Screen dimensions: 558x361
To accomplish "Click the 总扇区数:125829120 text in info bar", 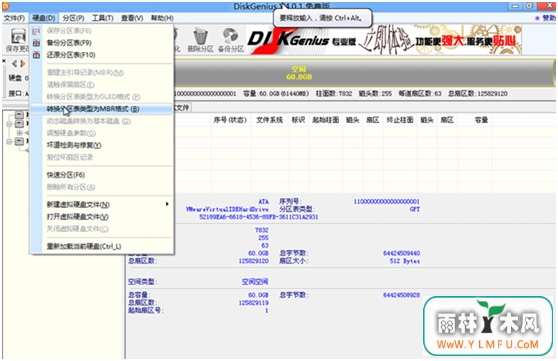I will [478, 94].
